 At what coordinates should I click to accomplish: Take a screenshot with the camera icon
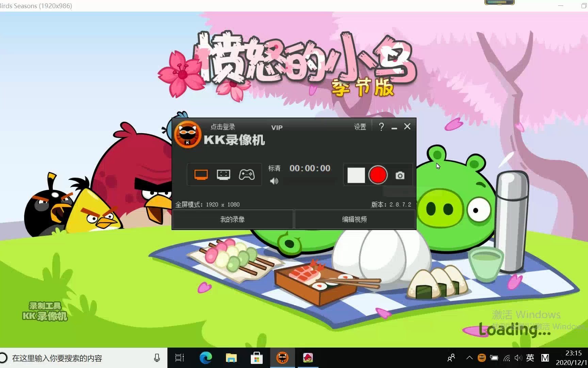pos(400,175)
